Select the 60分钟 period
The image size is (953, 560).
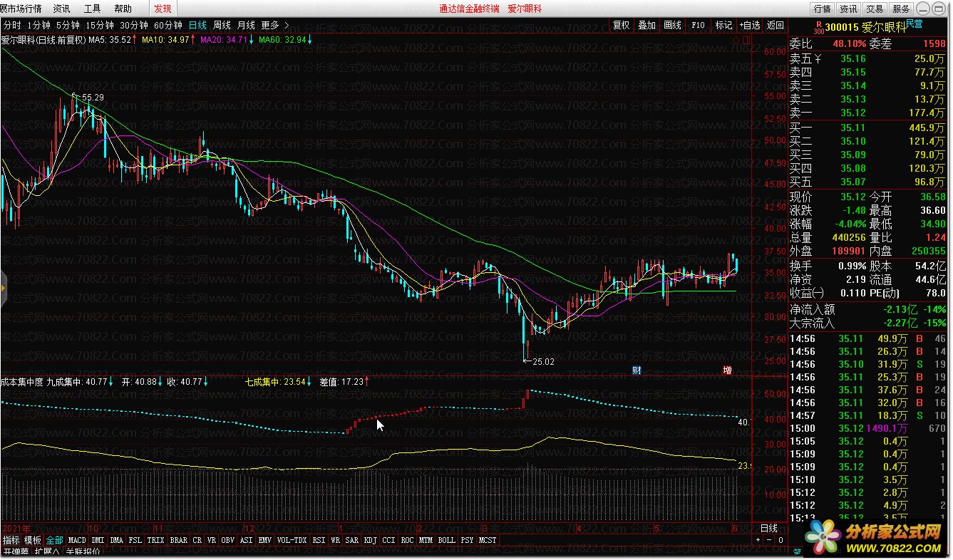pos(168,25)
